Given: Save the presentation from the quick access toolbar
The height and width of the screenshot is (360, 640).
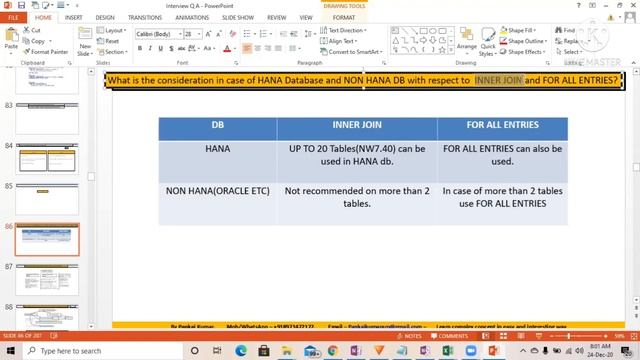Looking at the screenshot, I should (21, 5).
